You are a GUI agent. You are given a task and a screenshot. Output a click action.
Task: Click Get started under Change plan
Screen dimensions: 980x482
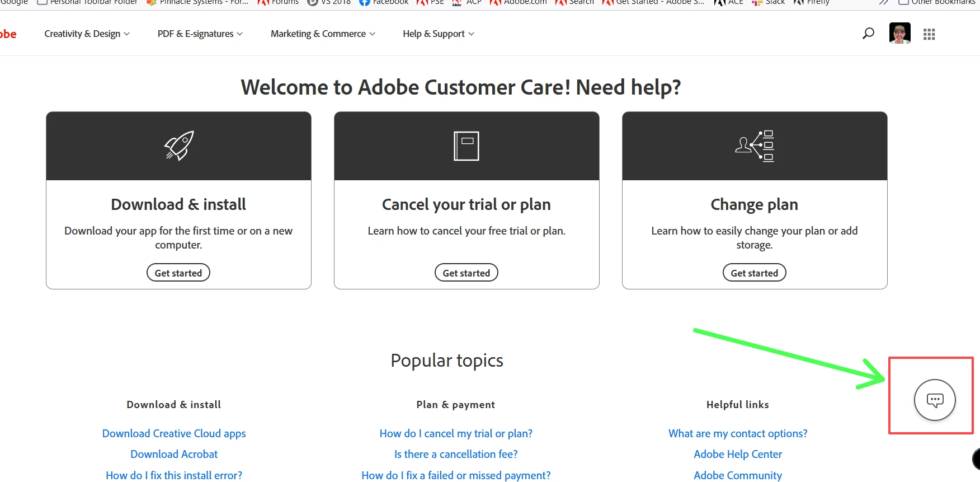[755, 273]
